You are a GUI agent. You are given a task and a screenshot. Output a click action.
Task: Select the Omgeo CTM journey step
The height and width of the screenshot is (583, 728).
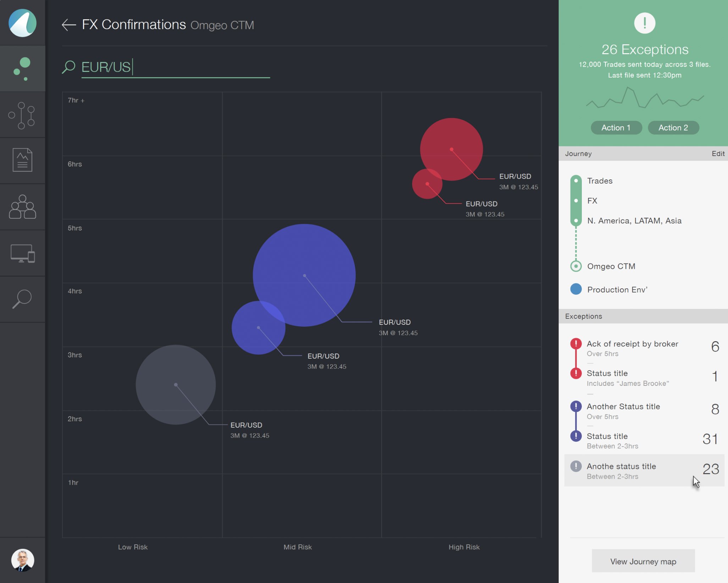coord(611,266)
